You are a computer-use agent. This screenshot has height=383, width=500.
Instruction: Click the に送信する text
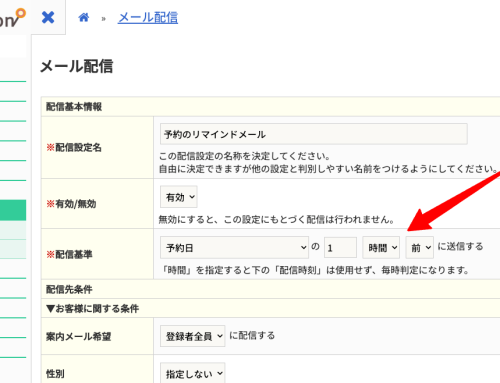point(460,247)
